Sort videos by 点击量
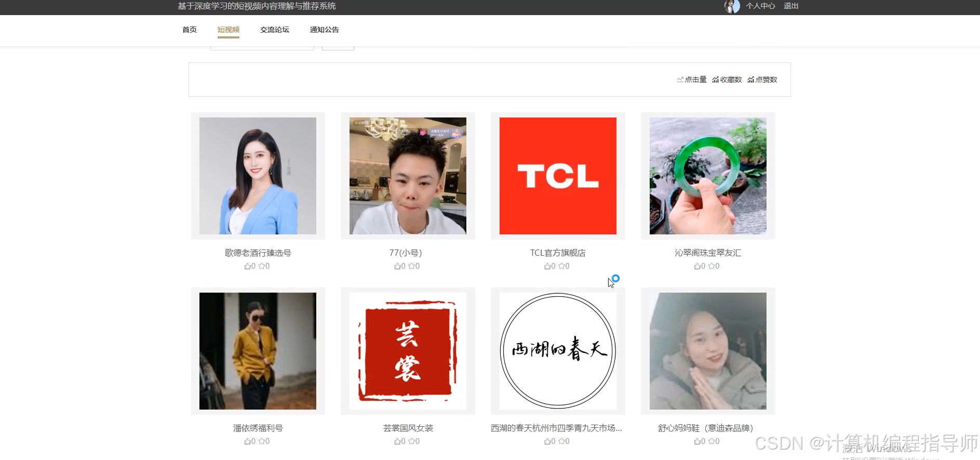Screen dimensions: 980x460 [692, 80]
